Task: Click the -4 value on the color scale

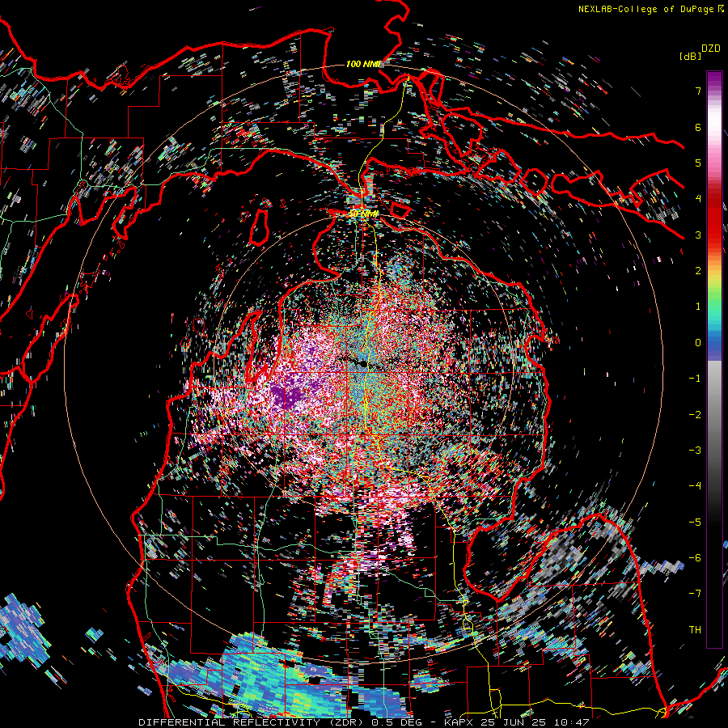Action: 695,486
